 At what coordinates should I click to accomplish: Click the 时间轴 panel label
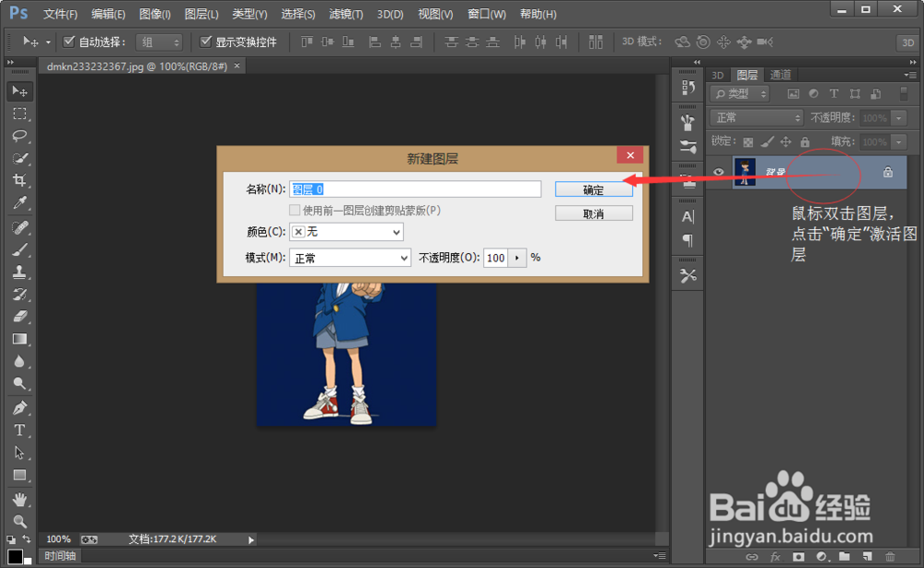60,556
